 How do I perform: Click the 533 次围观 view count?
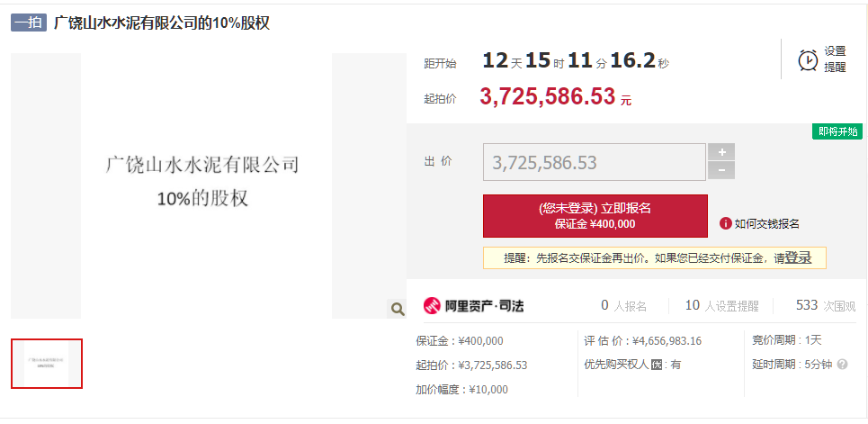[826, 306]
